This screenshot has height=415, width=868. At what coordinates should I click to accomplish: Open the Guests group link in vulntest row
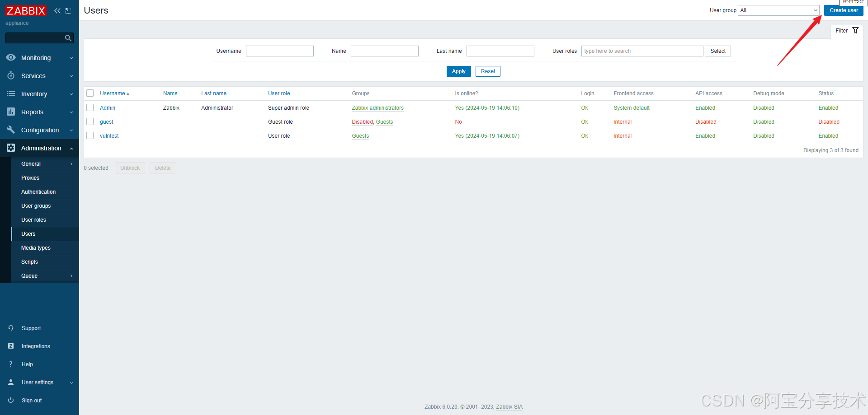coord(360,136)
